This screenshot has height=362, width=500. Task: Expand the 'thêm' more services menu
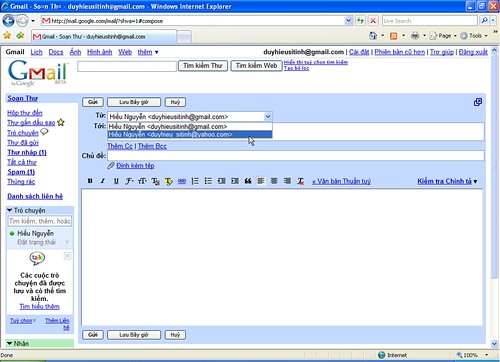(148, 52)
